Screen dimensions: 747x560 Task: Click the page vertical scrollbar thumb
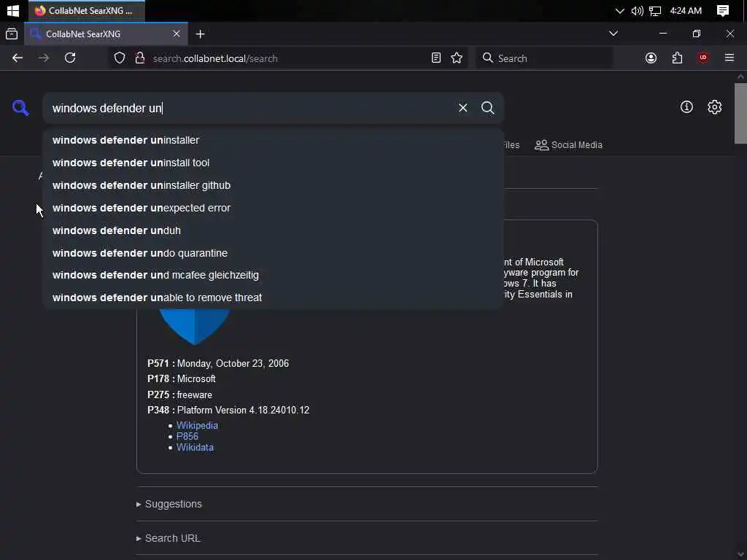[x=740, y=113]
